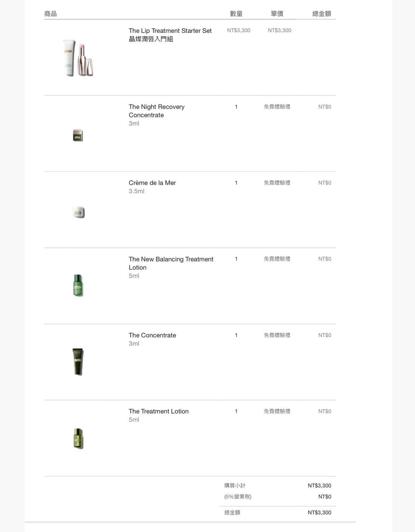Screen dimensions: 415x532
Task: Open the green Balancing Treatment Lotion bottle image
Action: tap(78, 286)
